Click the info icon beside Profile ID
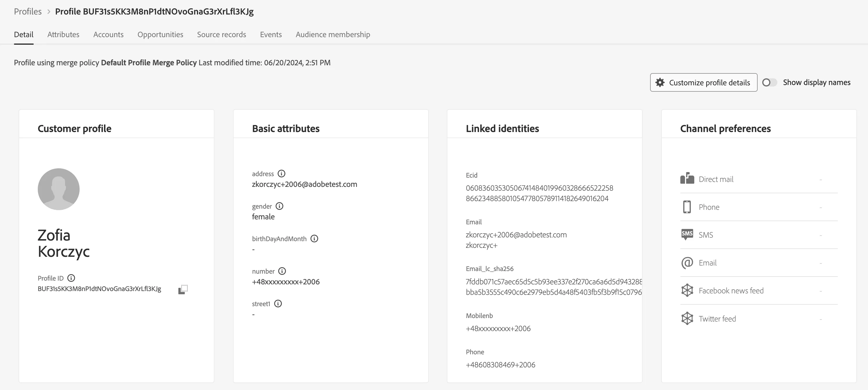 pyautogui.click(x=71, y=278)
